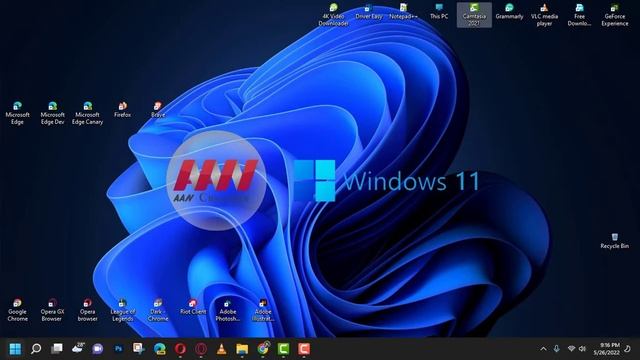Image resolution: width=640 pixels, height=360 pixels.
Task: Select the Google Chrome desktop icon
Action: (x=17, y=310)
